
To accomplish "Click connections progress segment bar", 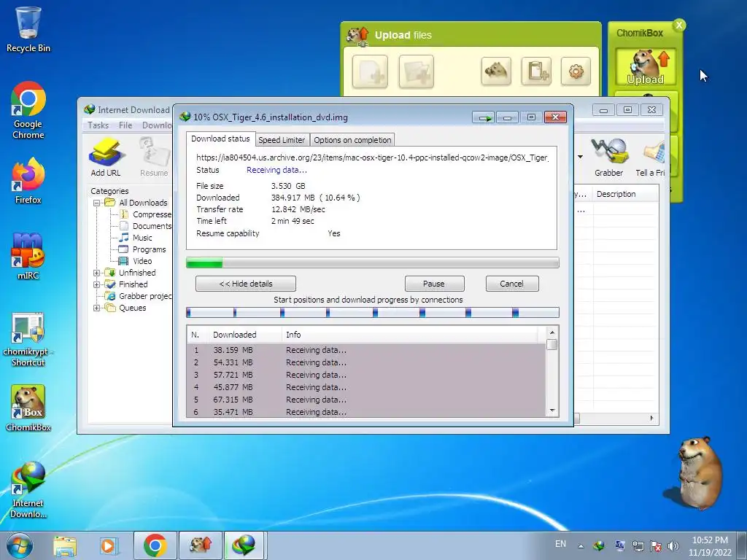I will [x=373, y=312].
